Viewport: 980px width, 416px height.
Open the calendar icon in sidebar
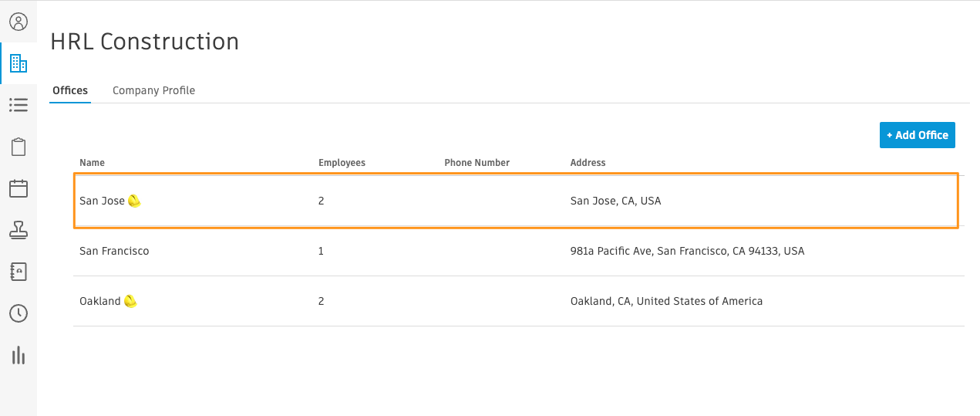(19, 188)
